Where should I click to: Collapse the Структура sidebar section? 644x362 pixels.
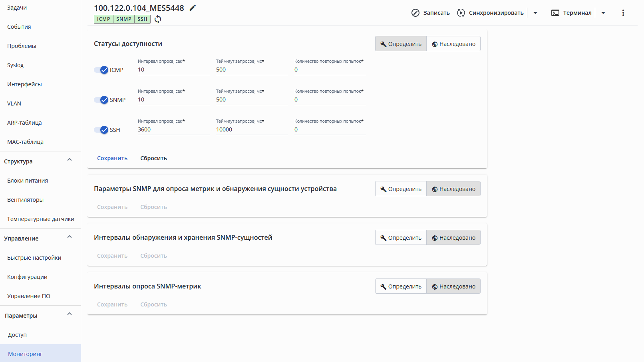[x=70, y=160]
